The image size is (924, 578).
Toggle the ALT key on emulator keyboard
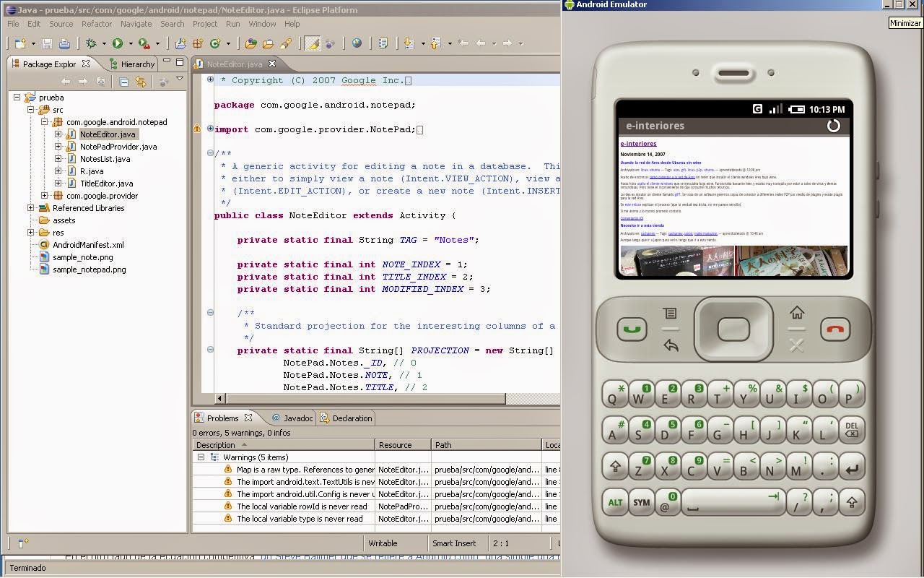tap(615, 503)
